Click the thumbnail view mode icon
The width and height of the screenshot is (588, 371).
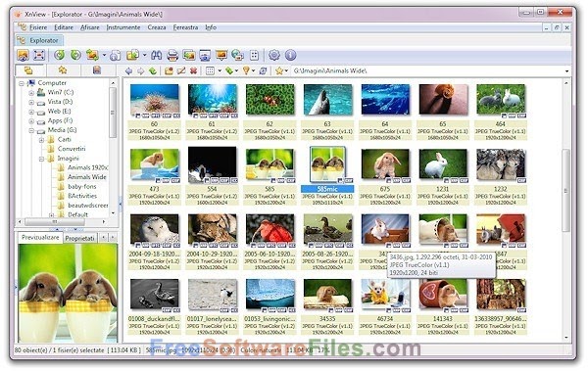211,70
